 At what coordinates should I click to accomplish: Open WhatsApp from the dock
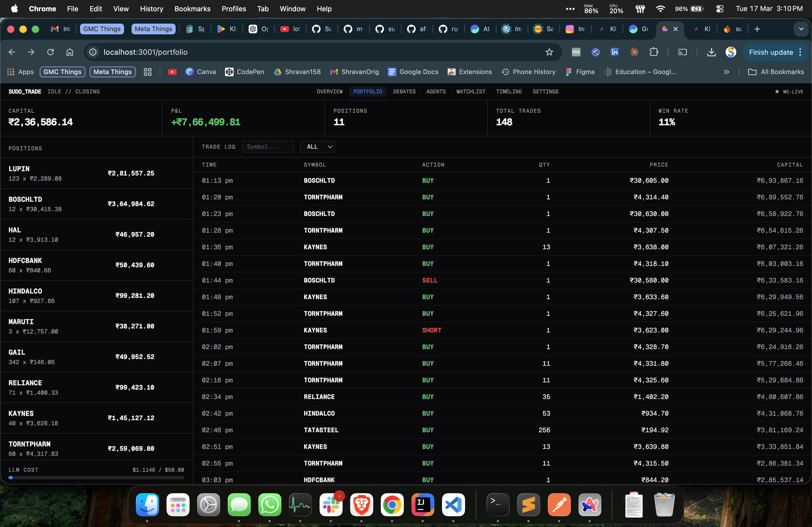[x=270, y=504]
